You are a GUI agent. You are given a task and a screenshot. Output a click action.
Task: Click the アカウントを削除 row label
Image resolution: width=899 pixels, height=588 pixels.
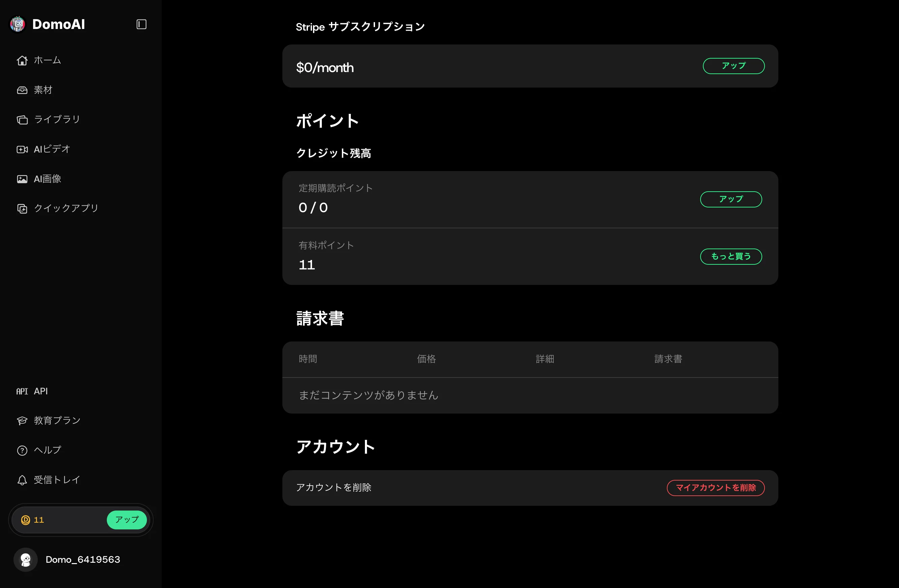tap(334, 488)
